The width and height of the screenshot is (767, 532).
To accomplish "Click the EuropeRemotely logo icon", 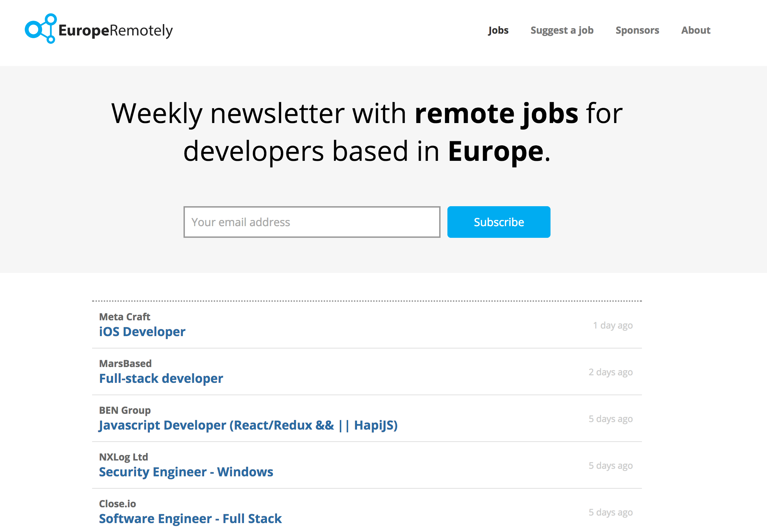I will [40, 29].
